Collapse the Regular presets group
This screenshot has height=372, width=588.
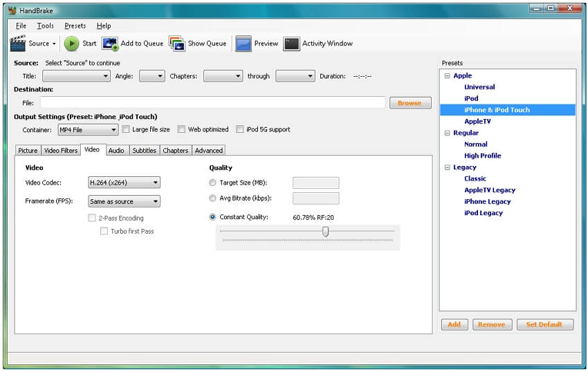pos(447,133)
